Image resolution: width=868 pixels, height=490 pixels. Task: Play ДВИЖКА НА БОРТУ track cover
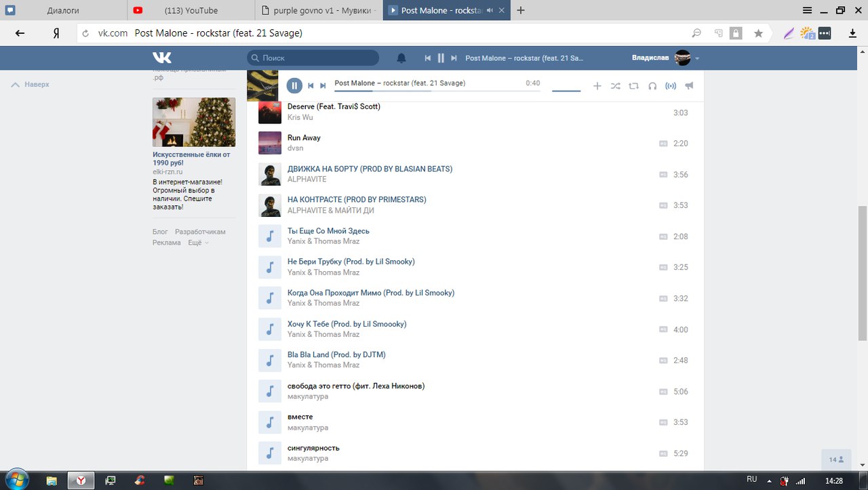(x=270, y=174)
